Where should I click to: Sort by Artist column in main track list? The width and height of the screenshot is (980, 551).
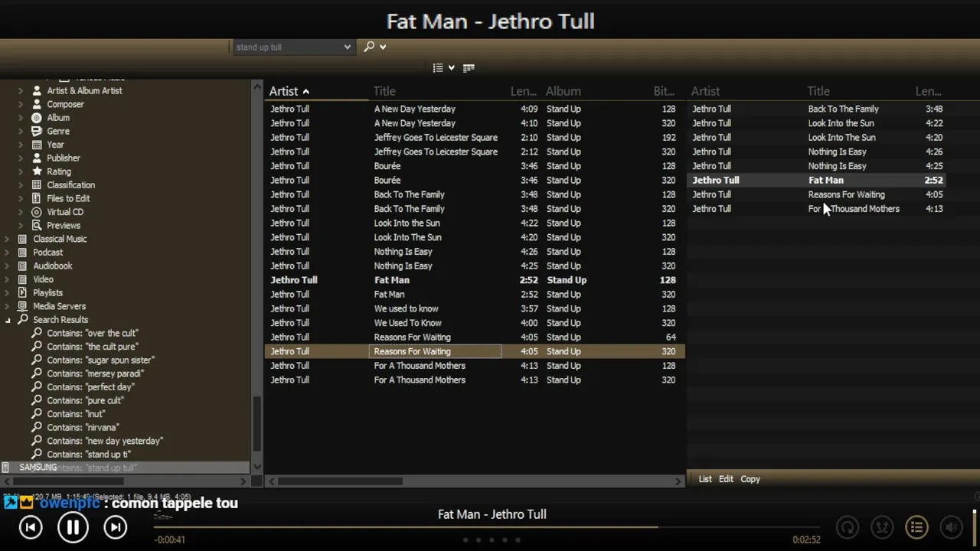[317, 91]
